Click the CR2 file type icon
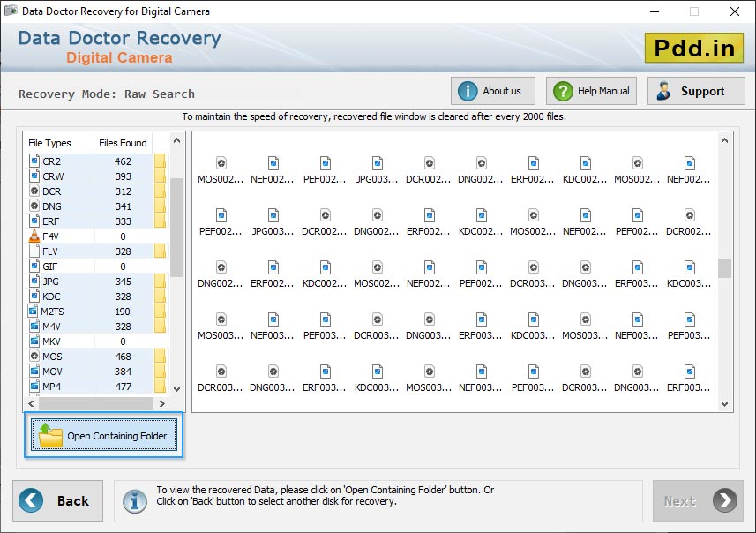This screenshot has width=756, height=533. point(34,161)
